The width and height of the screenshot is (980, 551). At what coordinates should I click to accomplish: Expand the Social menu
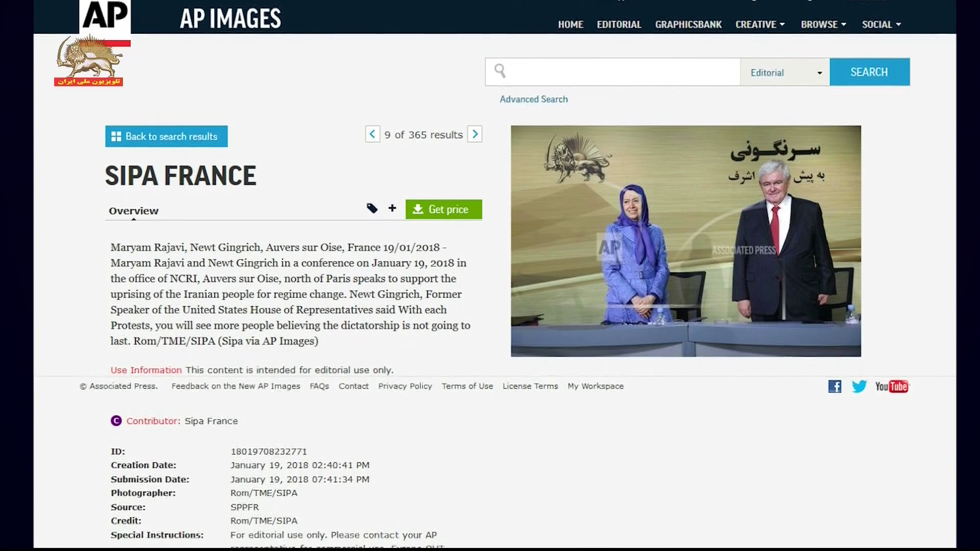click(x=881, y=24)
